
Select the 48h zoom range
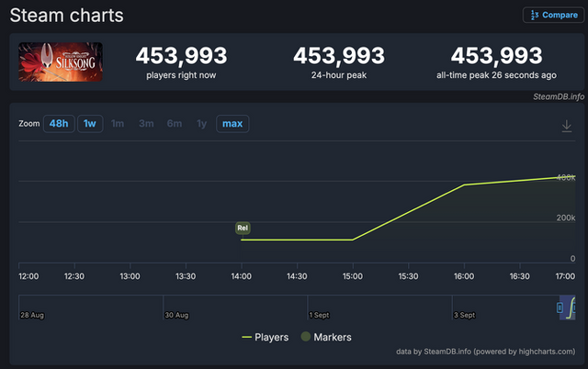[59, 124]
